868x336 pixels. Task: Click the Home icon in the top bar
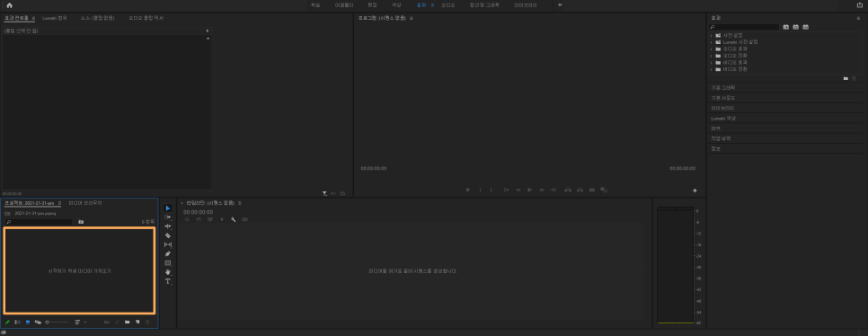point(9,5)
